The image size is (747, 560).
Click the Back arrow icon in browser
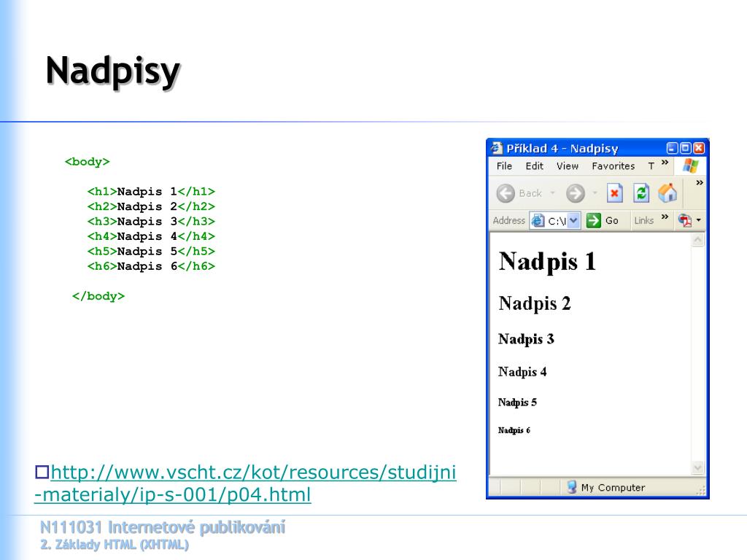[x=506, y=193]
